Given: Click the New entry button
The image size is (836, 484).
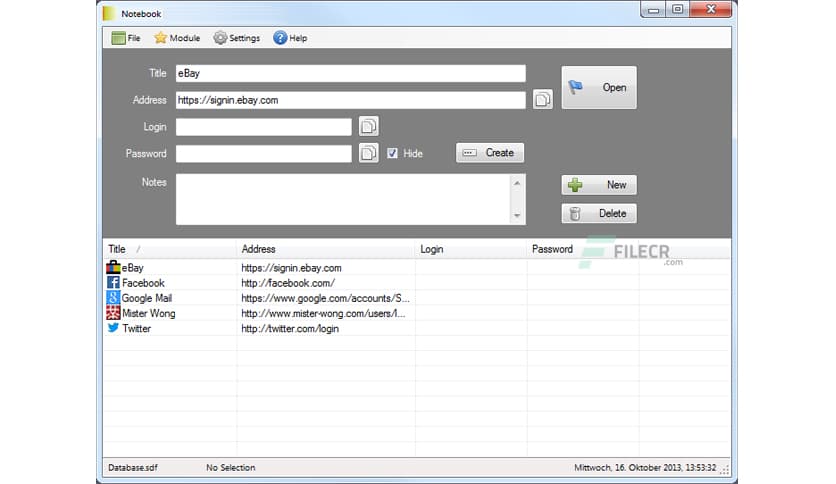Looking at the screenshot, I should [x=599, y=185].
